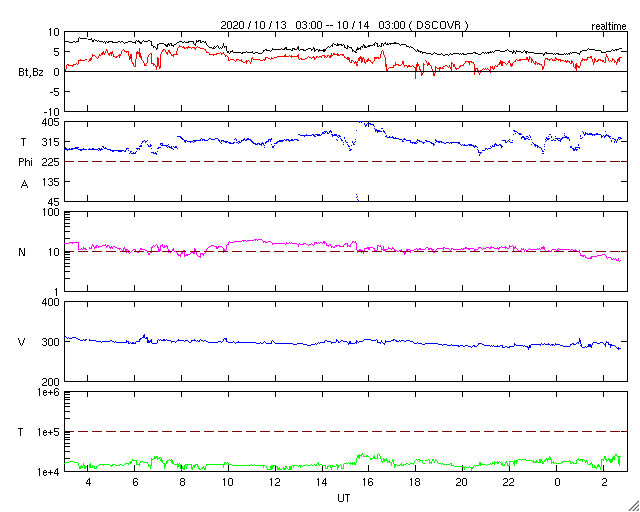Click the '1e+4' temperature tick label
Viewport: 640px width, 512px height.
[x=49, y=472]
